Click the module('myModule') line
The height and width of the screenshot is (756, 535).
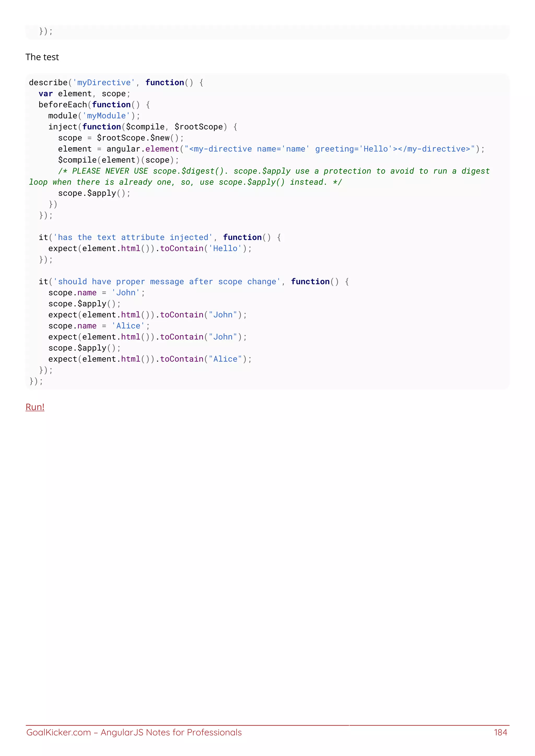click(94, 116)
